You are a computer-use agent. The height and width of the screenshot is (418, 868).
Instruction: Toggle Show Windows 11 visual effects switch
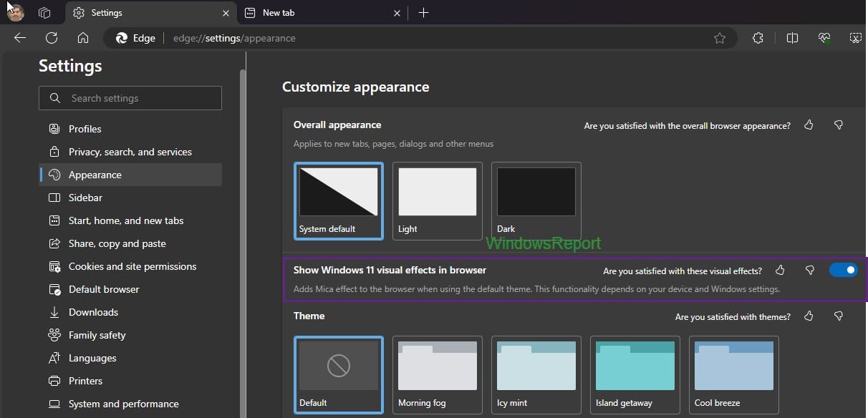pos(844,270)
